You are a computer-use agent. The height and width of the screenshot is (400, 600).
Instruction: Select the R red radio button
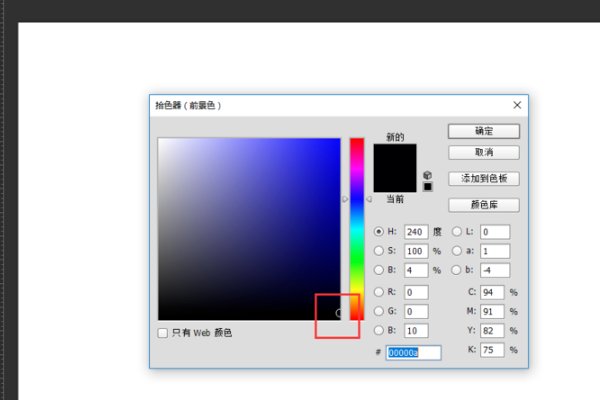click(x=379, y=292)
